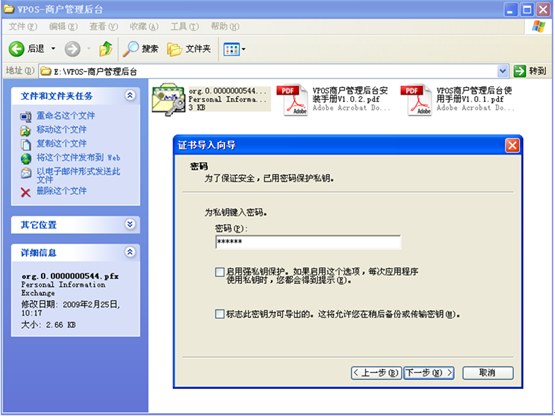Click the red X delete this file icon
This screenshot has width=555, height=418.
[25, 192]
